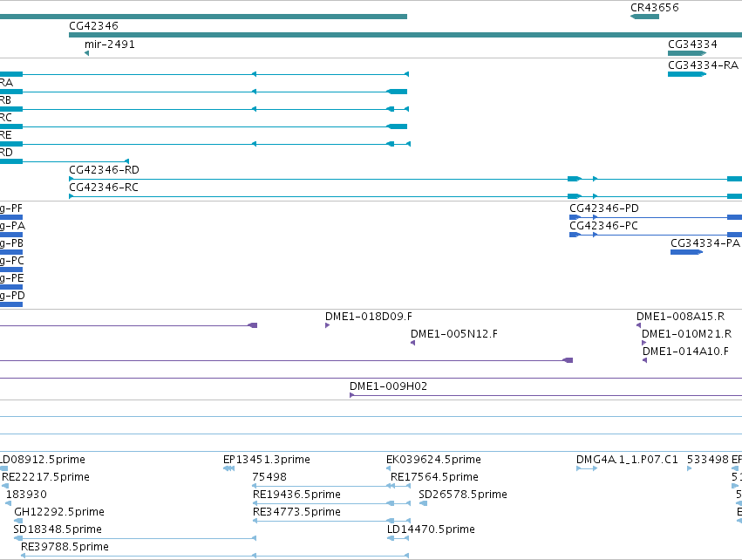
Task: Select the g-PB protein label
Action: [x=11, y=242]
